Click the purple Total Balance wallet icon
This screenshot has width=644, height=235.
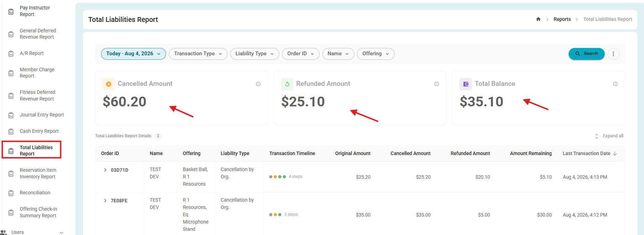tap(466, 84)
